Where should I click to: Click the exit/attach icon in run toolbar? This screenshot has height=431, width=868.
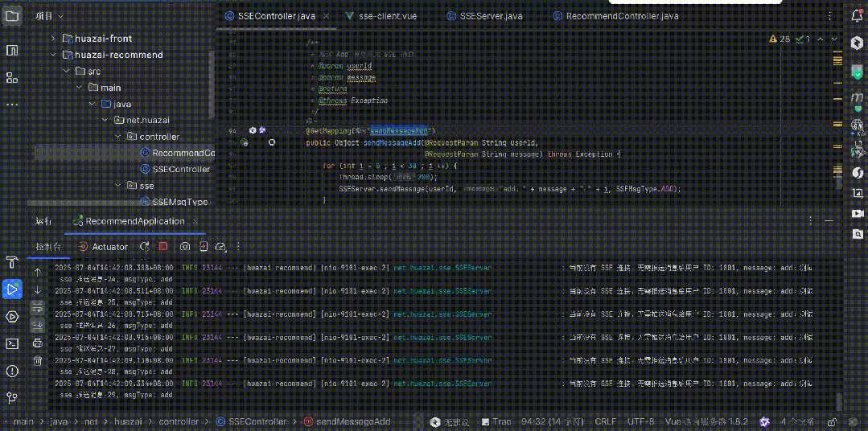click(x=204, y=247)
